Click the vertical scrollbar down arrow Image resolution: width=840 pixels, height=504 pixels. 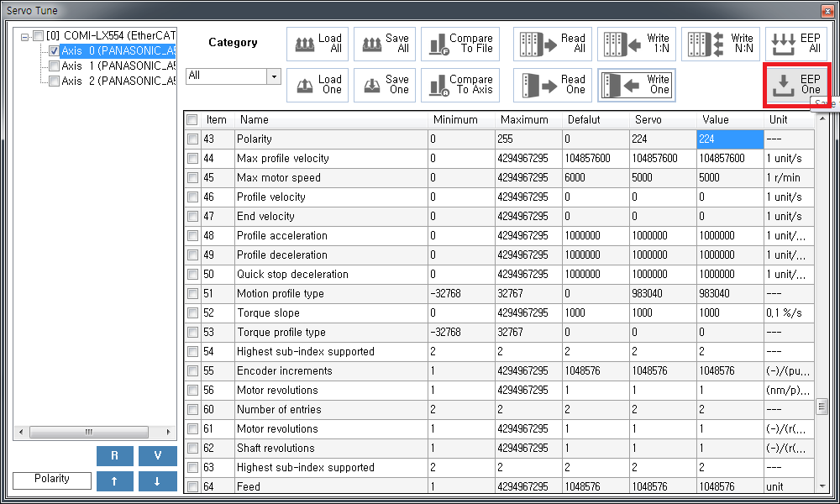pos(822,486)
